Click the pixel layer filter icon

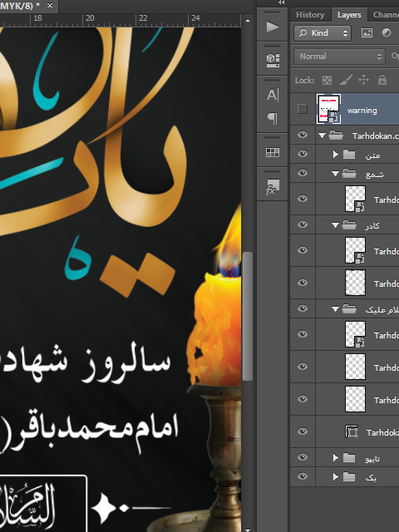[367, 33]
